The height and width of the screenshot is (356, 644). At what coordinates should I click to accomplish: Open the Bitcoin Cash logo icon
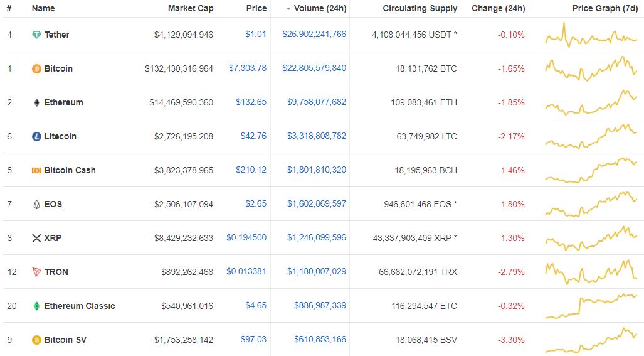pyautogui.click(x=36, y=170)
